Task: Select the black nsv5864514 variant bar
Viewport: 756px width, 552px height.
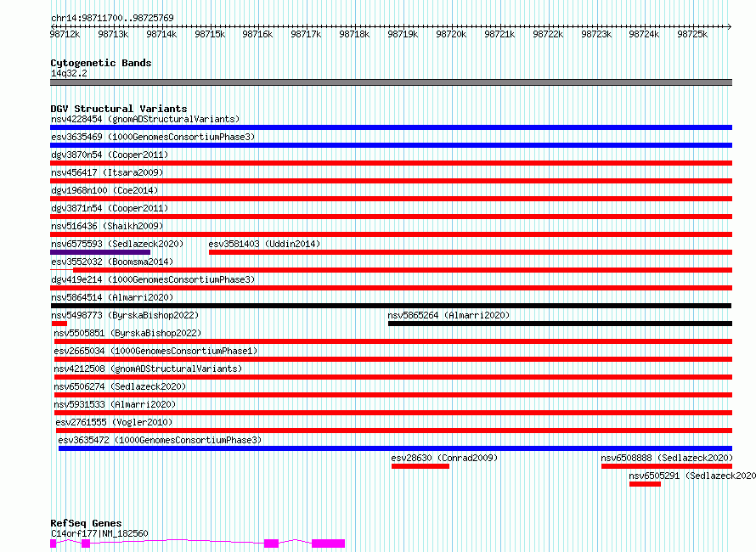Action: [391, 306]
